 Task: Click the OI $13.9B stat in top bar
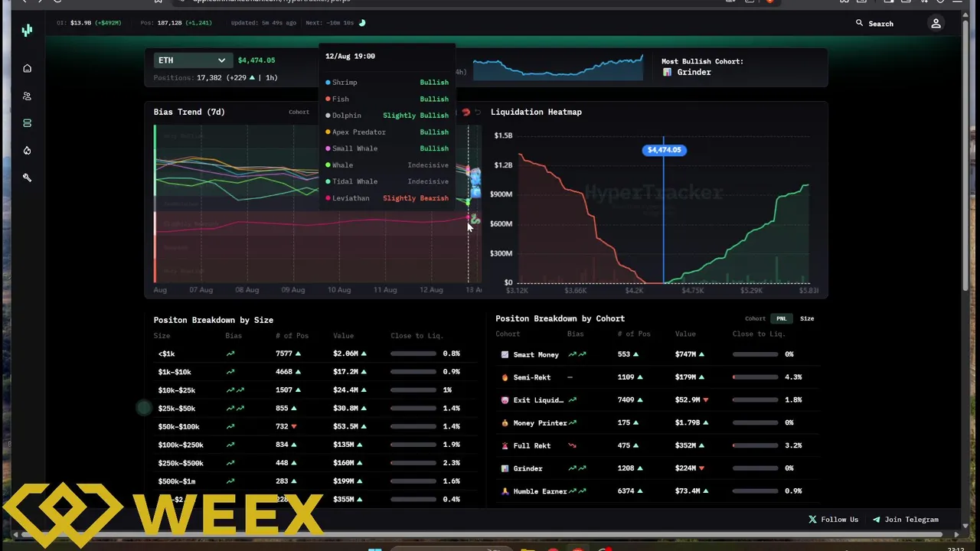click(89, 23)
